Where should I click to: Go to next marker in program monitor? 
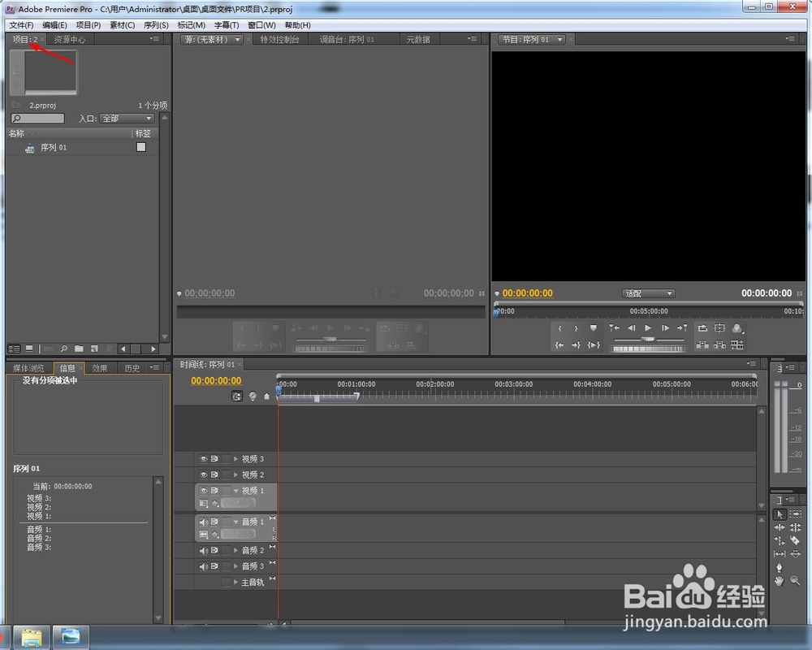pos(683,328)
